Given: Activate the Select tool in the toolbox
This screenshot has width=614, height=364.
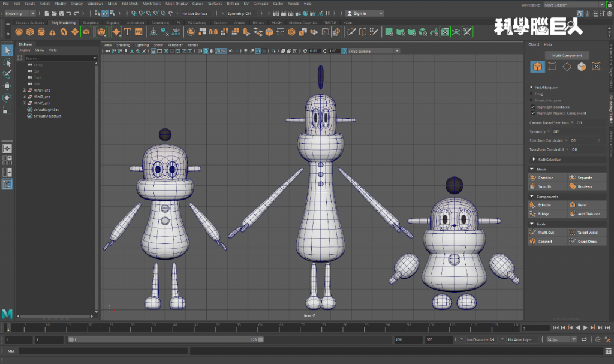Looking at the screenshot, I should [7, 50].
